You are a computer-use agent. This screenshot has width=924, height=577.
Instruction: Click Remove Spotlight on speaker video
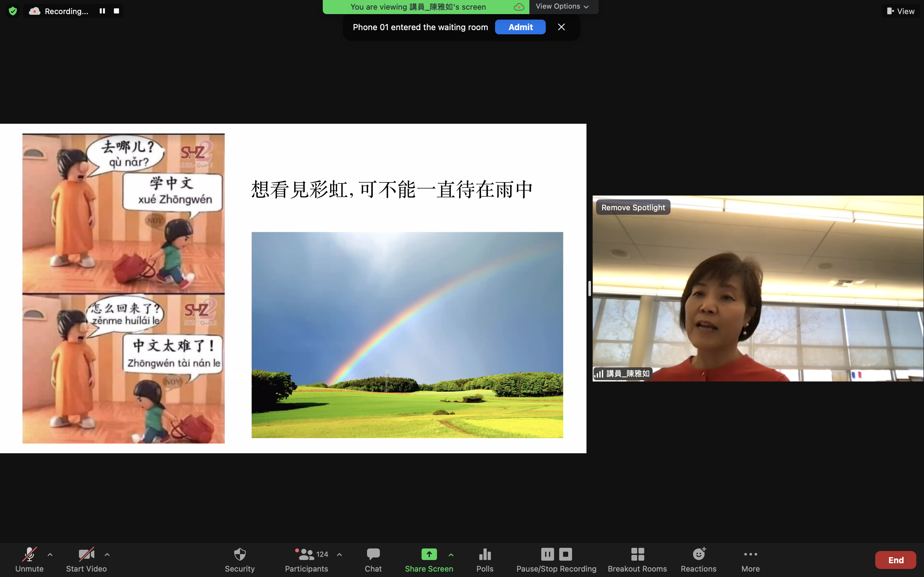coord(633,207)
